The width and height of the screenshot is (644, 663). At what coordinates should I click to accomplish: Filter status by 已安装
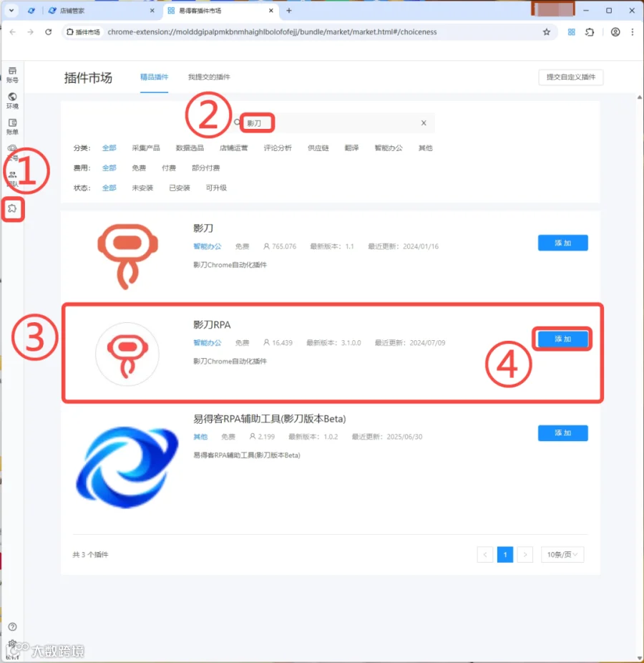coord(180,188)
